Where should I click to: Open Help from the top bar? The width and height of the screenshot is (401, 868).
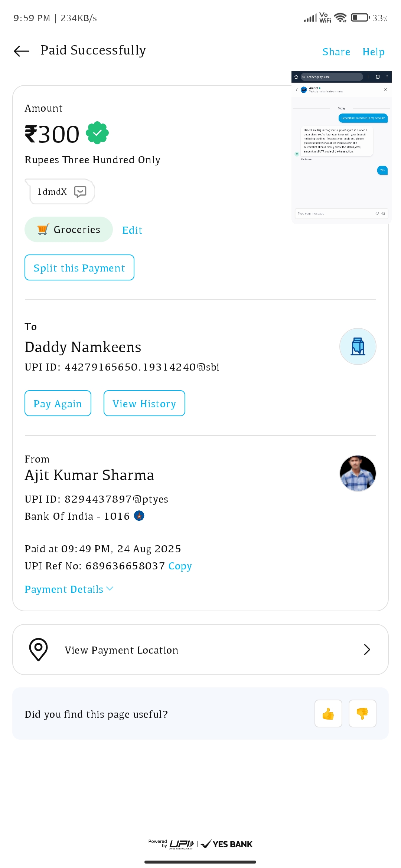coord(373,52)
